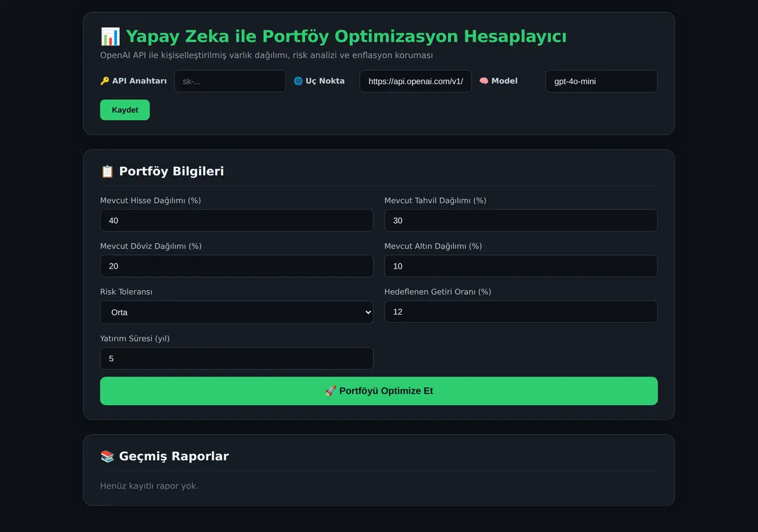Click the 'Yatırım Süresi (yıl)' label

coord(135,339)
